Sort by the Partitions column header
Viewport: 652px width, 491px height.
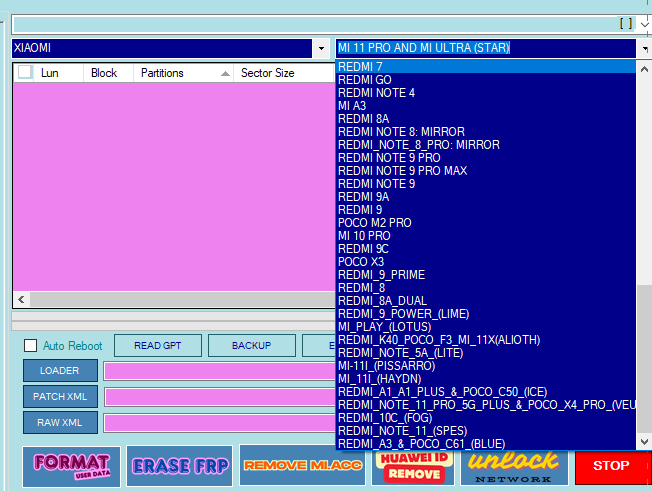click(183, 73)
